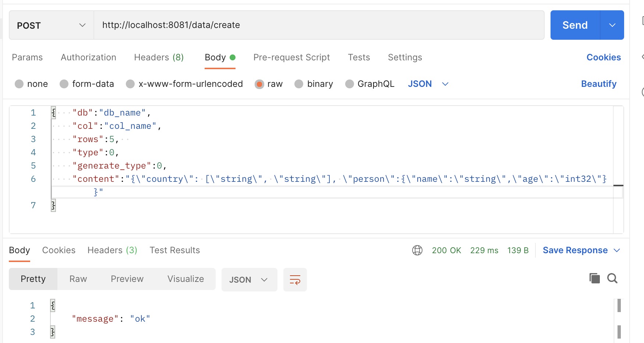The width and height of the screenshot is (644, 343).
Task: Open the Cookies link
Action: pyautogui.click(x=604, y=57)
